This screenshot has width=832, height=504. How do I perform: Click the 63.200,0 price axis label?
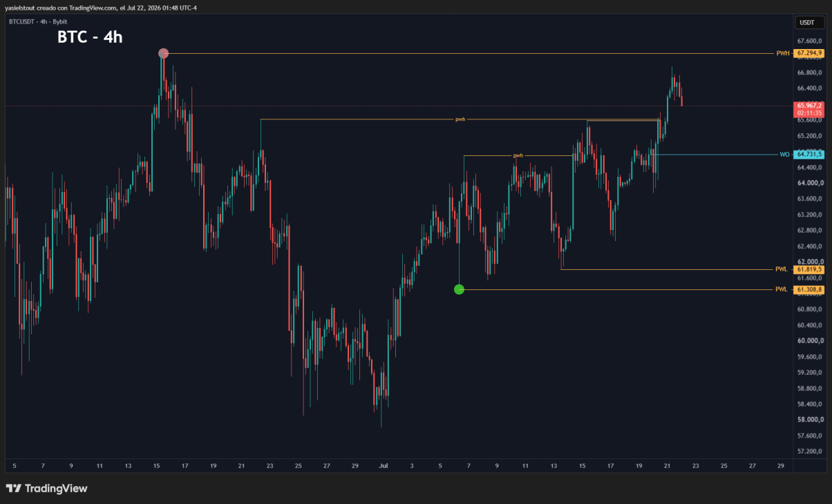pos(809,215)
